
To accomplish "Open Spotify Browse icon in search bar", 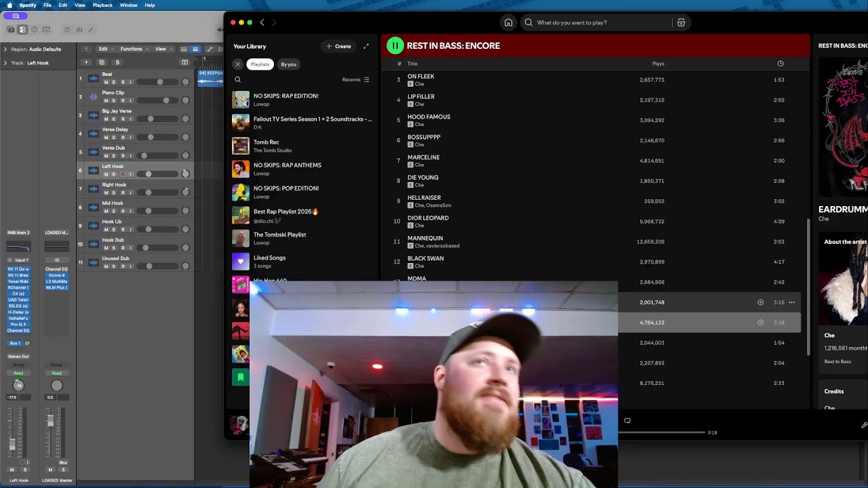I will [681, 22].
